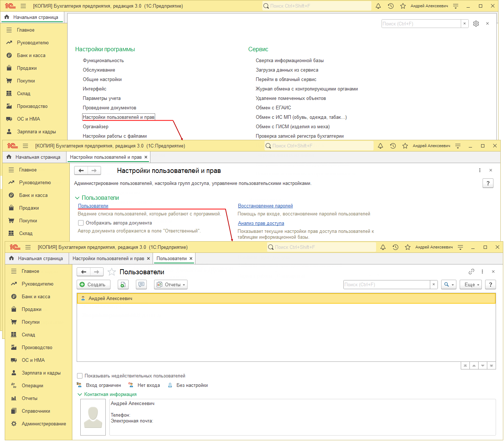Click the copy user icon beside Создать

(x=123, y=285)
